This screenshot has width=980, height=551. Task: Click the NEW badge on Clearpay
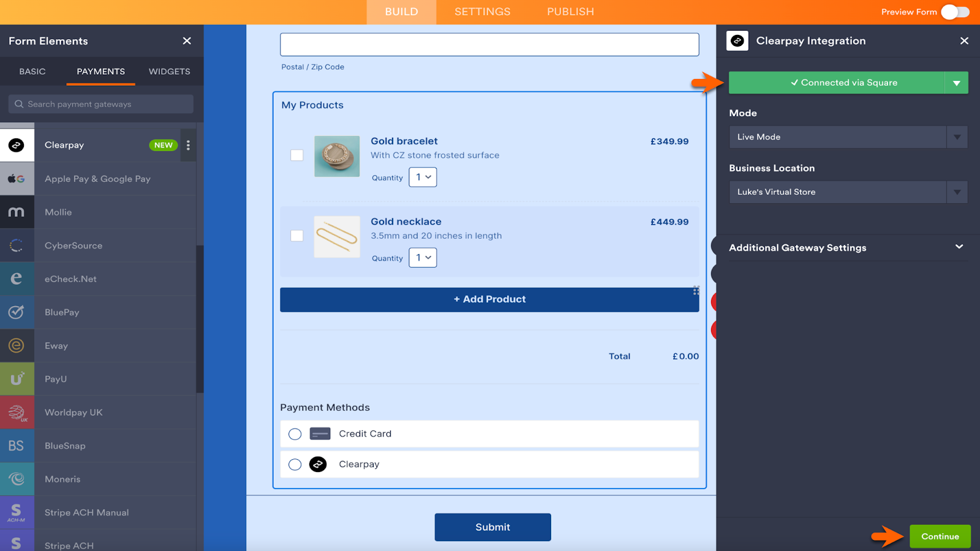click(x=164, y=145)
